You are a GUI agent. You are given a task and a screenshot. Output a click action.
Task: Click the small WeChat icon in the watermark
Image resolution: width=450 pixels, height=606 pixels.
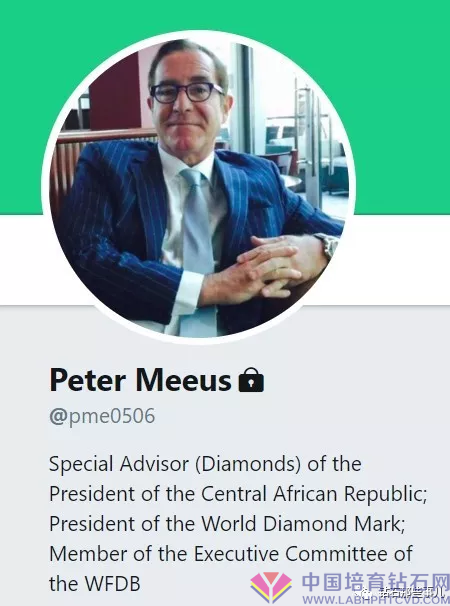tap(367, 591)
